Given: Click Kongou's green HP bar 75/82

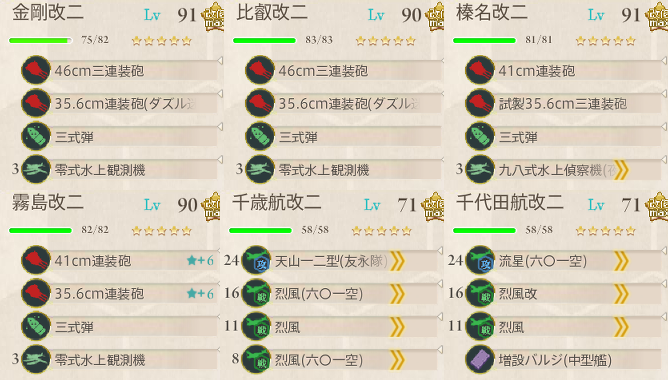Looking at the screenshot, I should click(x=40, y=40).
